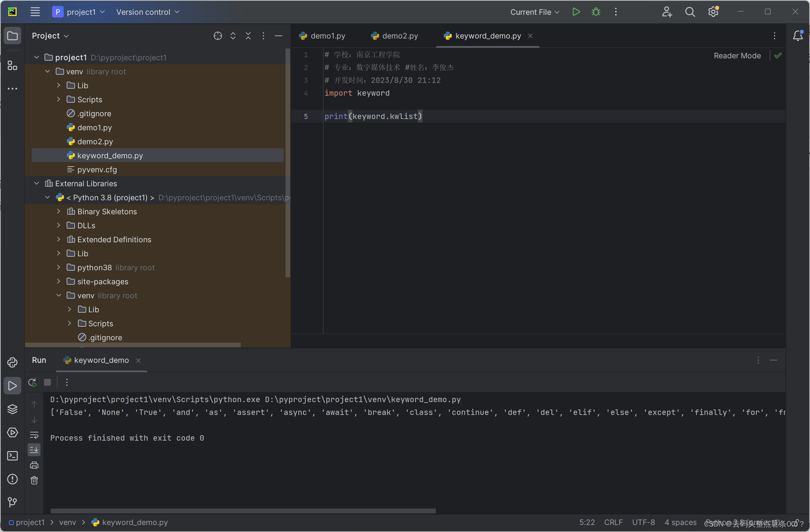Viewport: 810px width, 532px height.
Task: Open the Version control menu
Action: click(148, 12)
